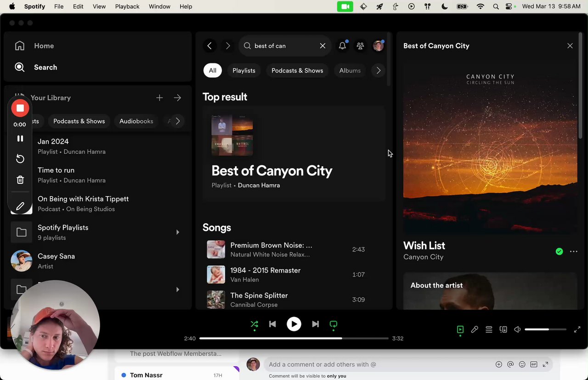Screen dimensions: 588x380
Task: Open the View menu
Action: pos(99,6)
